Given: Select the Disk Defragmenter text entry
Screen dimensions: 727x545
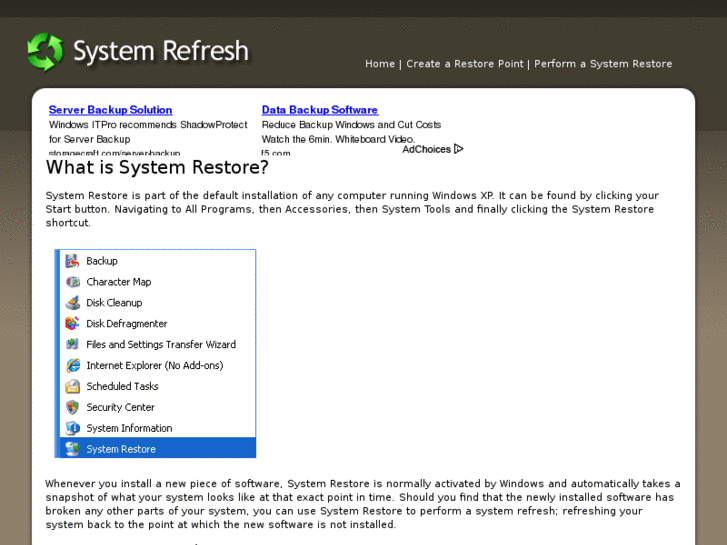Looking at the screenshot, I should [x=127, y=323].
